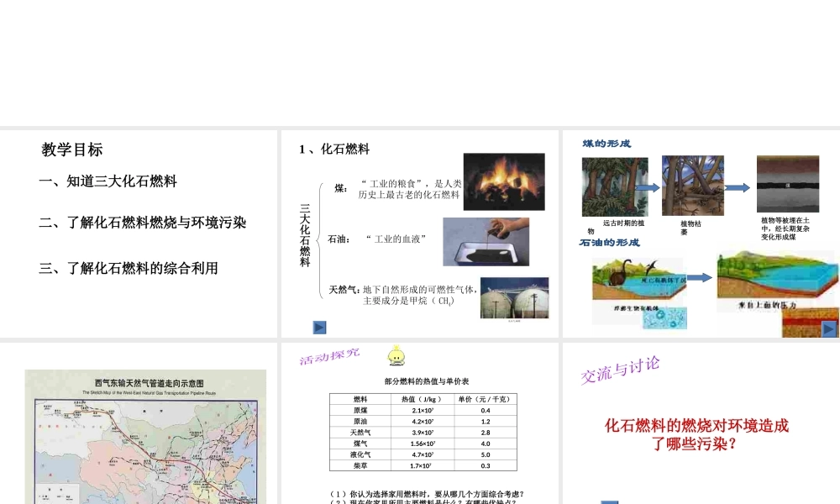840x504 pixels.
Task: Click the 2.1×10⁷ heat value for 原煤
Action: coord(423,410)
